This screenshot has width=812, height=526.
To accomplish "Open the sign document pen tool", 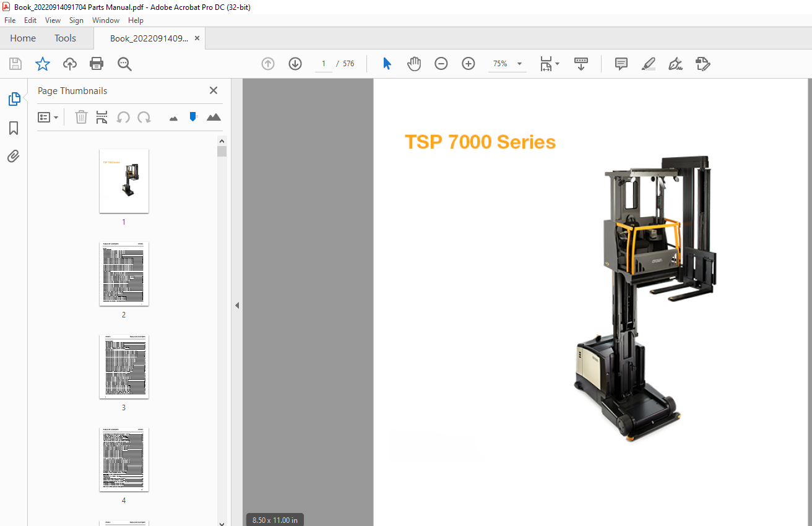I will point(676,64).
